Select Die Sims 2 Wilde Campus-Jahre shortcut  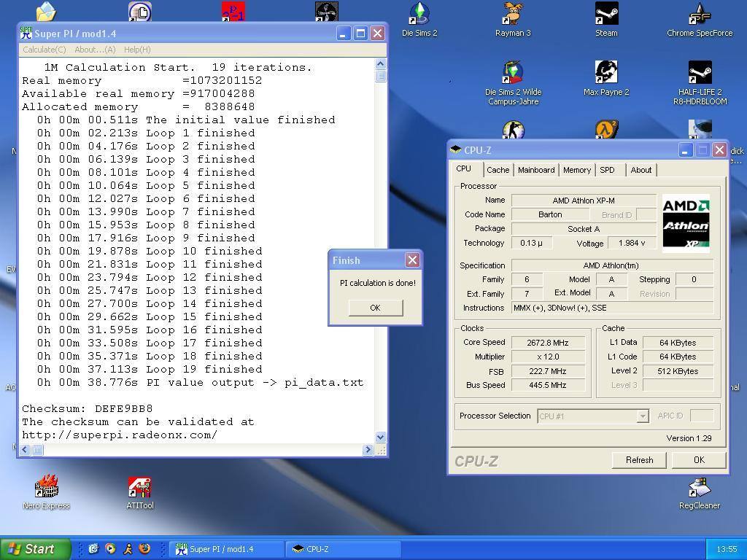513,83
